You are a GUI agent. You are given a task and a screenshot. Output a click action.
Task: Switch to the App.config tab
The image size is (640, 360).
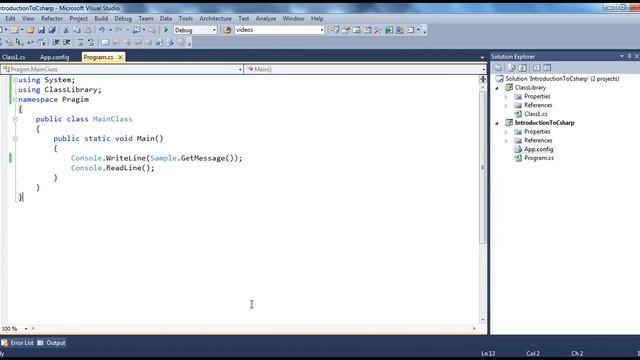coord(54,58)
